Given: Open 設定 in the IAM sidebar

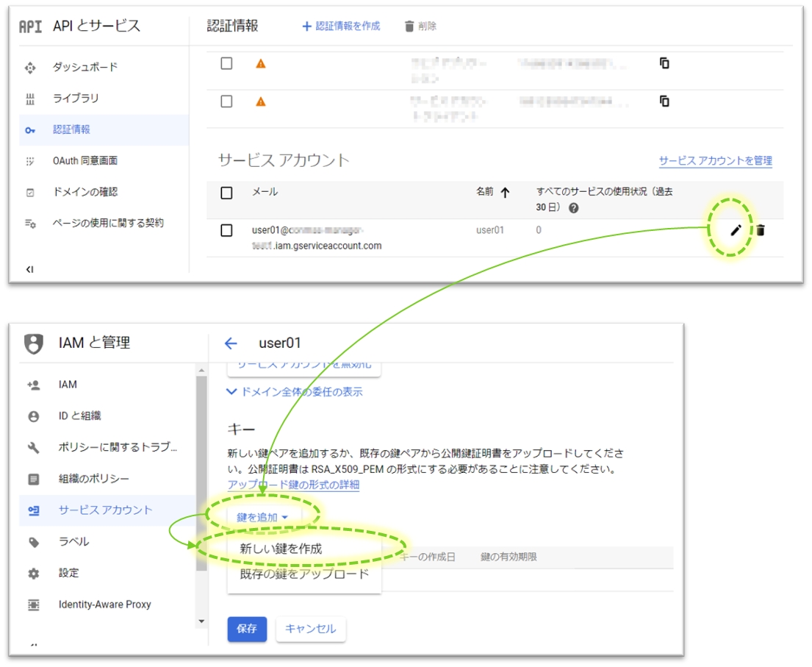Looking at the screenshot, I should [68, 573].
